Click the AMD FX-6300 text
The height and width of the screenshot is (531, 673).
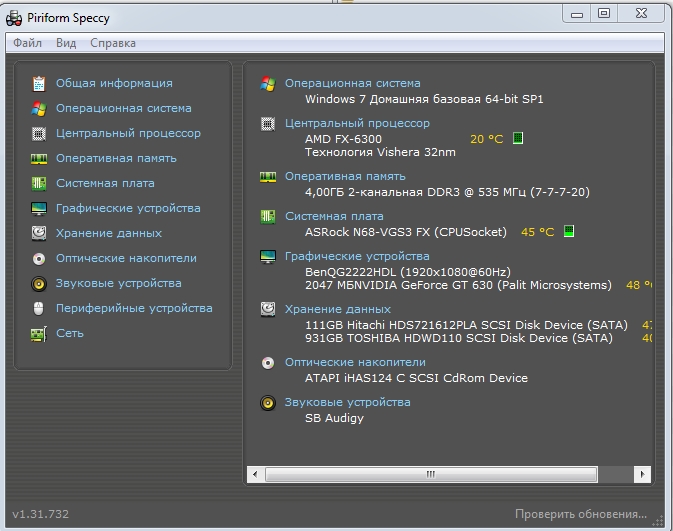pos(343,139)
